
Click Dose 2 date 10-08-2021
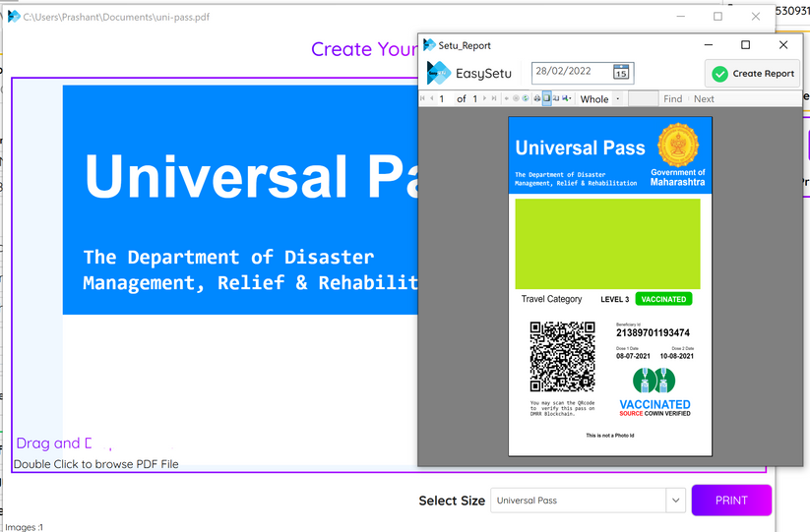677,356
